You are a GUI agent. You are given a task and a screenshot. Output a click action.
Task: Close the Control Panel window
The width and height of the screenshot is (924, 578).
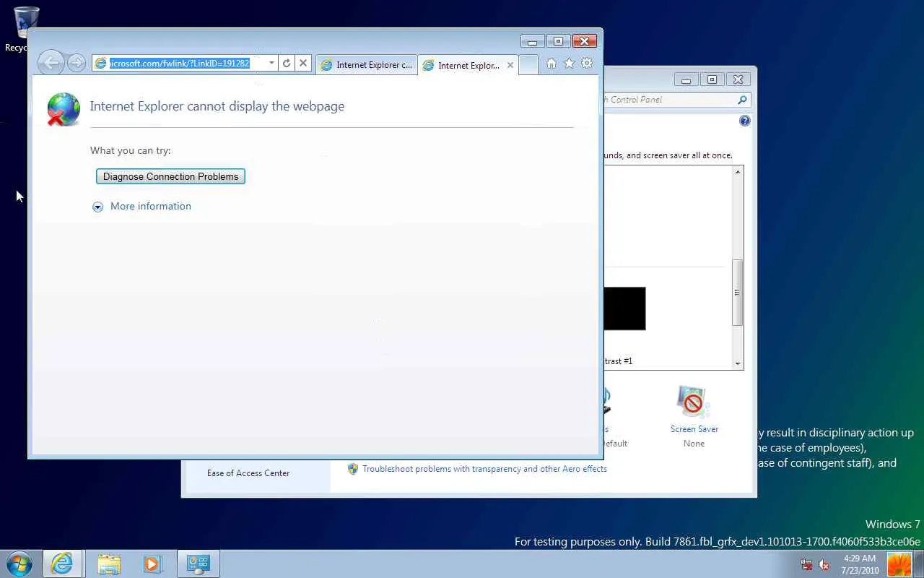[738, 79]
